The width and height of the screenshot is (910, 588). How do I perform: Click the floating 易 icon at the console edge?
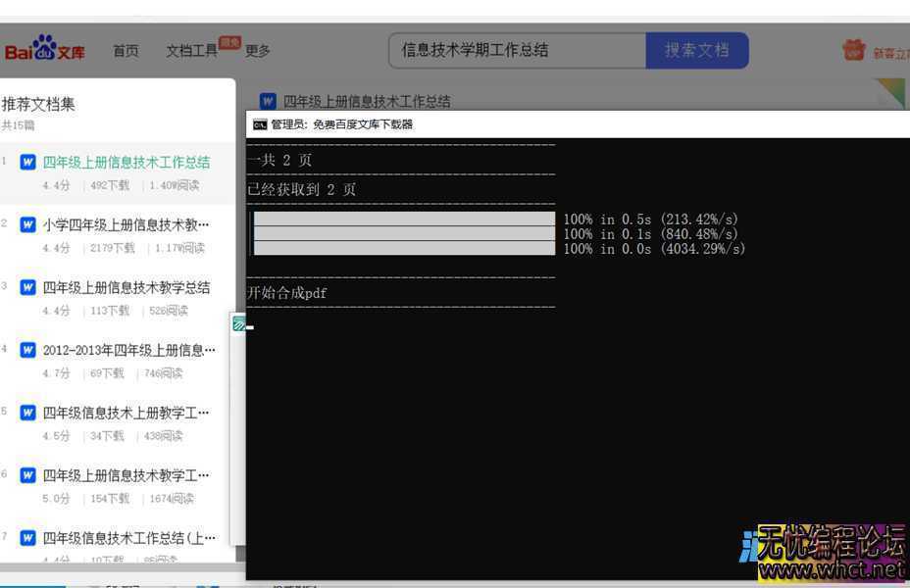240,323
